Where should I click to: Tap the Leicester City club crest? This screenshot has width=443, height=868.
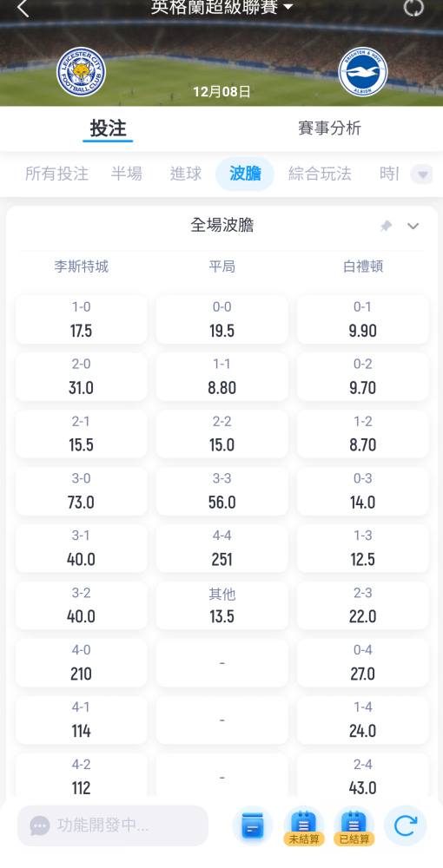(x=81, y=71)
